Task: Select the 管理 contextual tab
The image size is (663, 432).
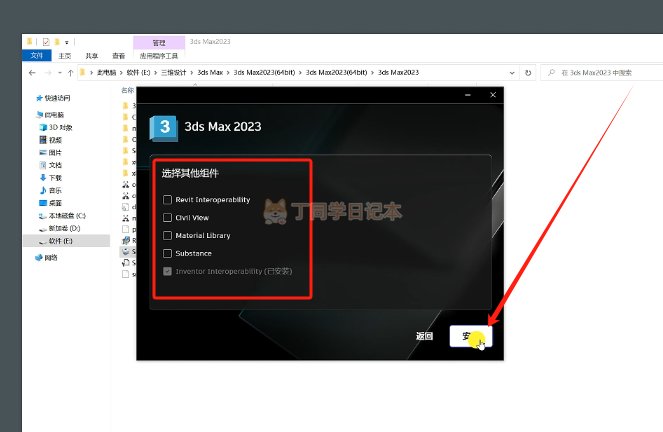Action: 159,43
